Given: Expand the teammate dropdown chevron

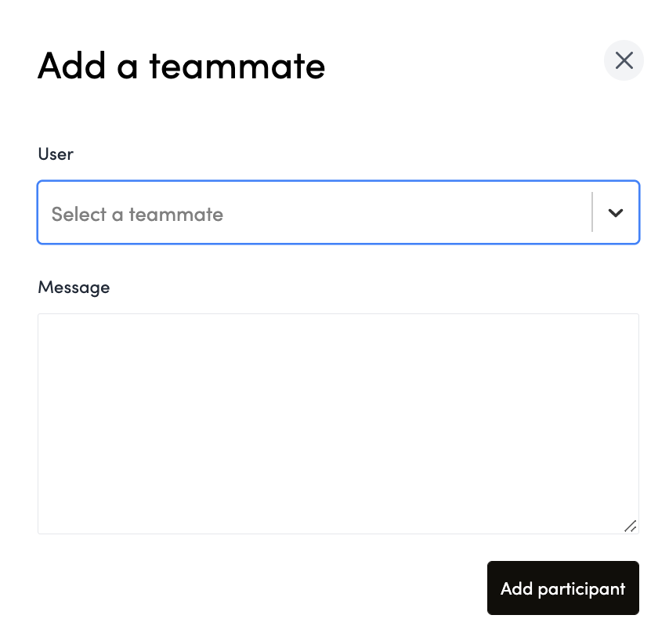Looking at the screenshot, I should pyautogui.click(x=616, y=213).
